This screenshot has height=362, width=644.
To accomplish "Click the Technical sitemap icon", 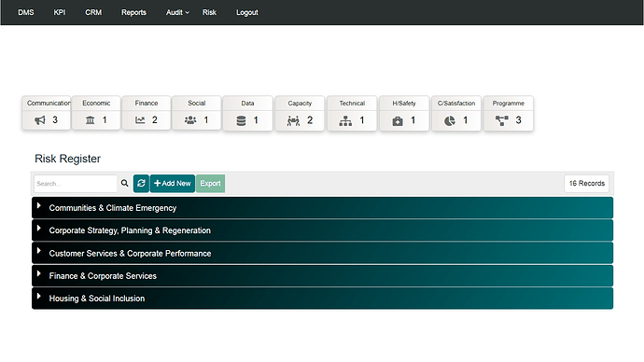I will pos(345,120).
